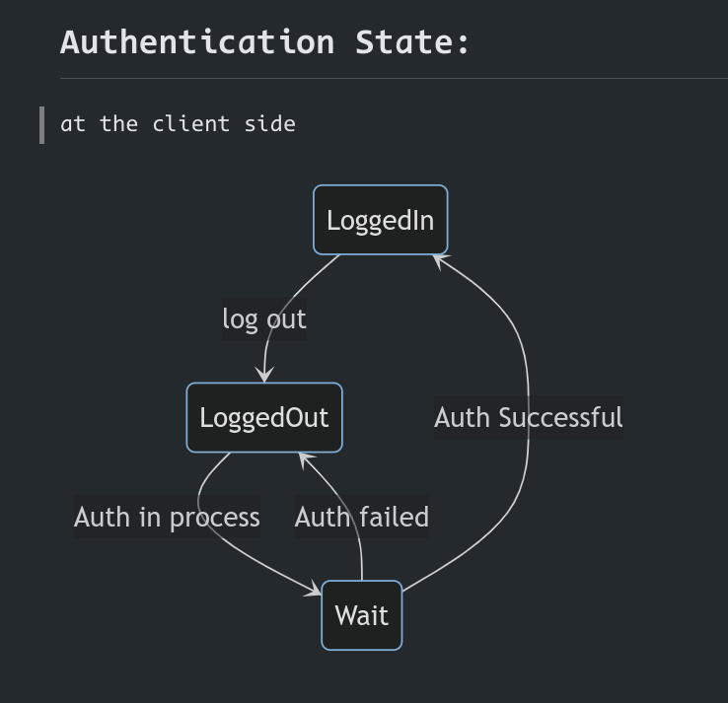Click the arrowhead pointing into LoggedIn
The image size is (728, 703).
tap(440, 261)
